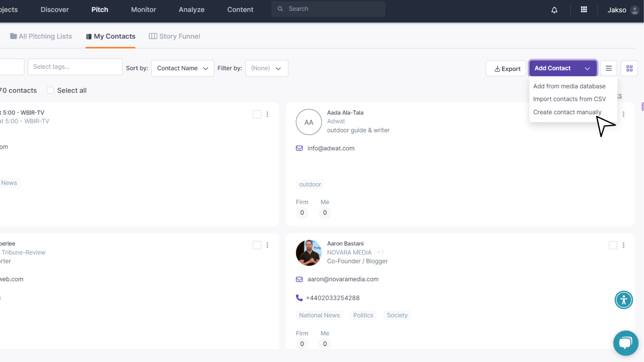The width and height of the screenshot is (644, 362).
Task: Click the Society tag
Action: 397,315
